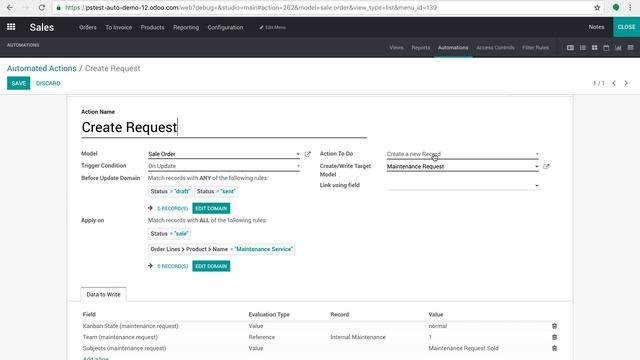Reload the page with the refresh icon
640x360 pixels.
(x=42, y=7)
